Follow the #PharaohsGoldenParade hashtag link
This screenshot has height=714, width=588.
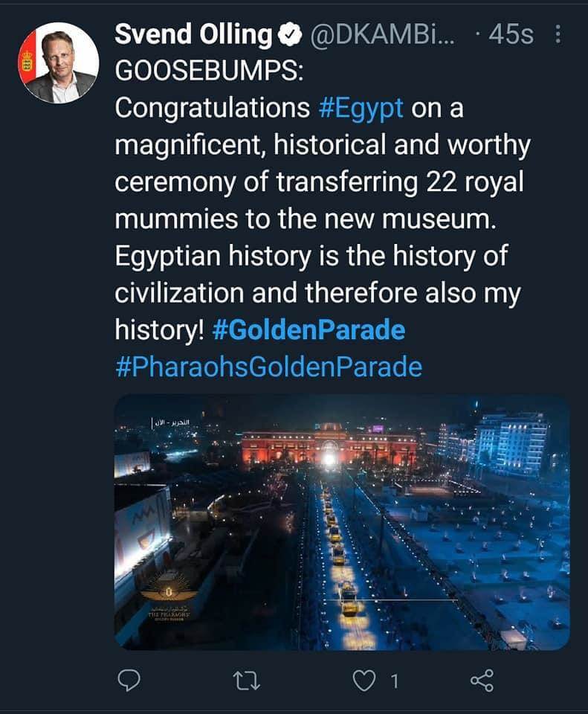click(x=268, y=367)
